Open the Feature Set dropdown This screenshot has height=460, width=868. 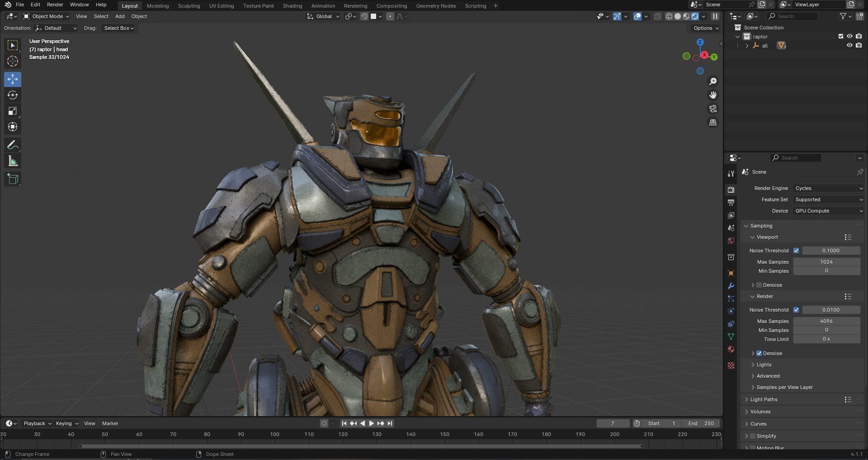[x=828, y=199]
